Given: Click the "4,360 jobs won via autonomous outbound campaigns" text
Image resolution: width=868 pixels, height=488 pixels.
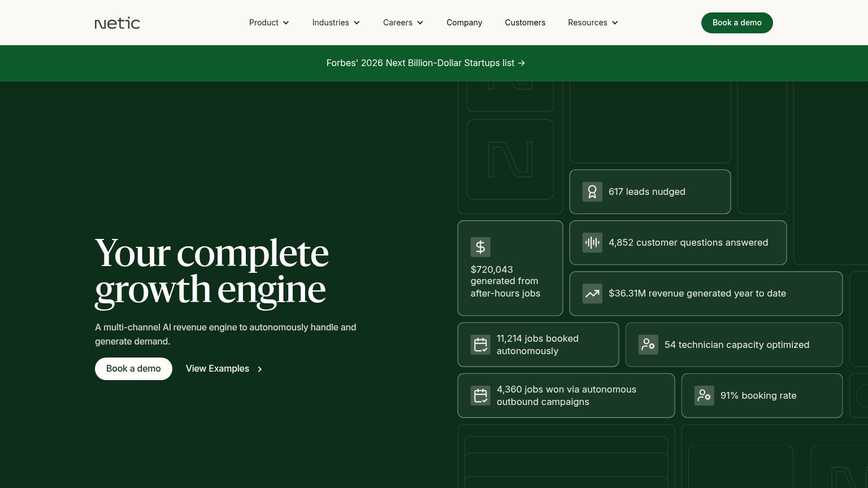Looking at the screenshot, I should 566,395.
